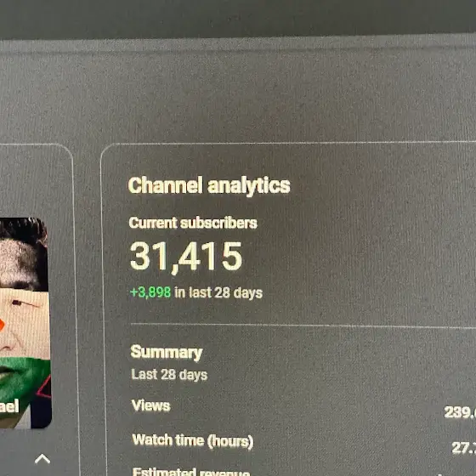Open the Views metric row
The height and width of the screenshot is (476, 476).
(303, 407)
